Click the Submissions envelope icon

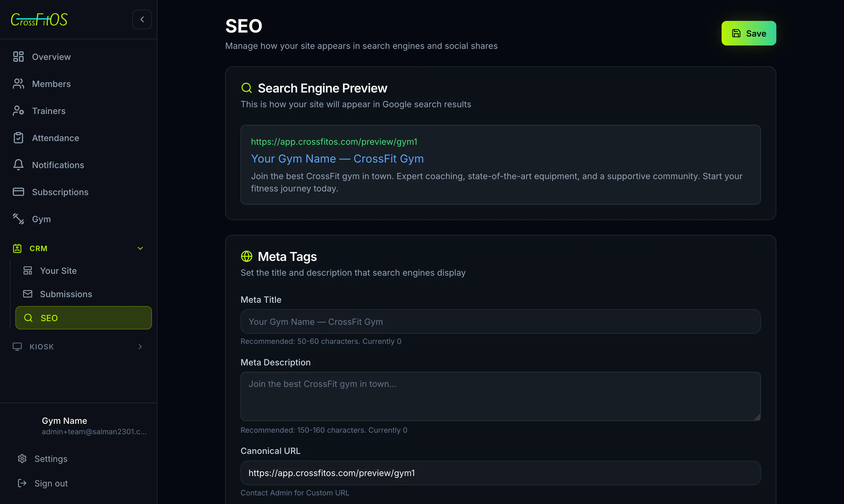click(28, 294)
